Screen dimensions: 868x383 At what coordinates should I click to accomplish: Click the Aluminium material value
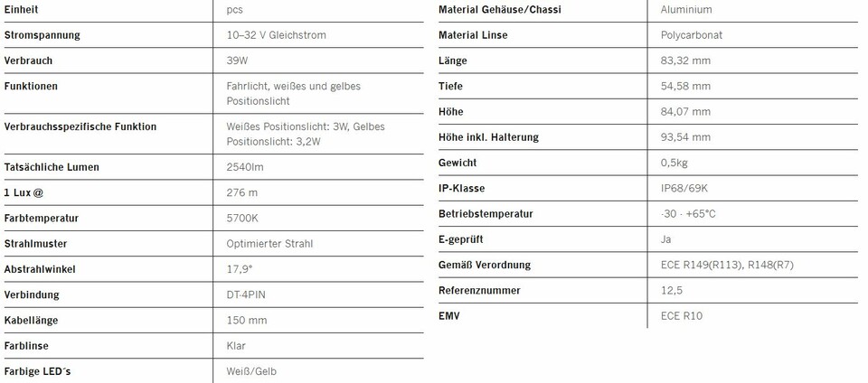point(686,10)
